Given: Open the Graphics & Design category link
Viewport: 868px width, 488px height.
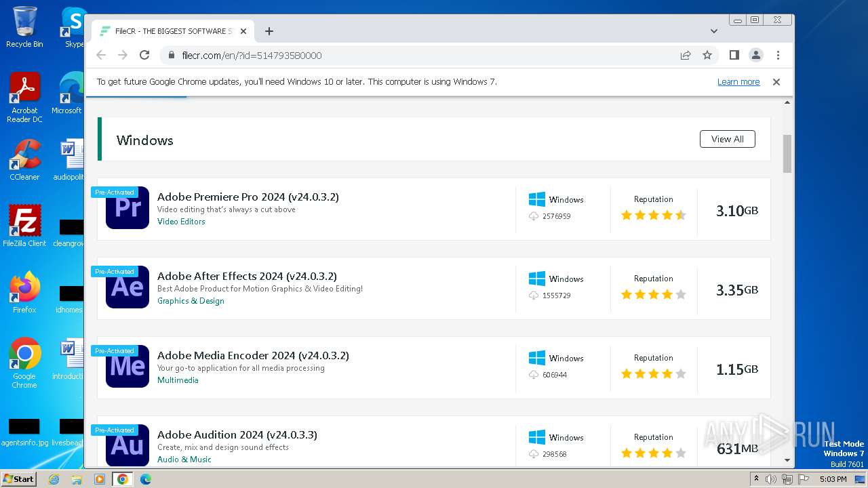Looking at the screenshot, I should coord(191,301).
